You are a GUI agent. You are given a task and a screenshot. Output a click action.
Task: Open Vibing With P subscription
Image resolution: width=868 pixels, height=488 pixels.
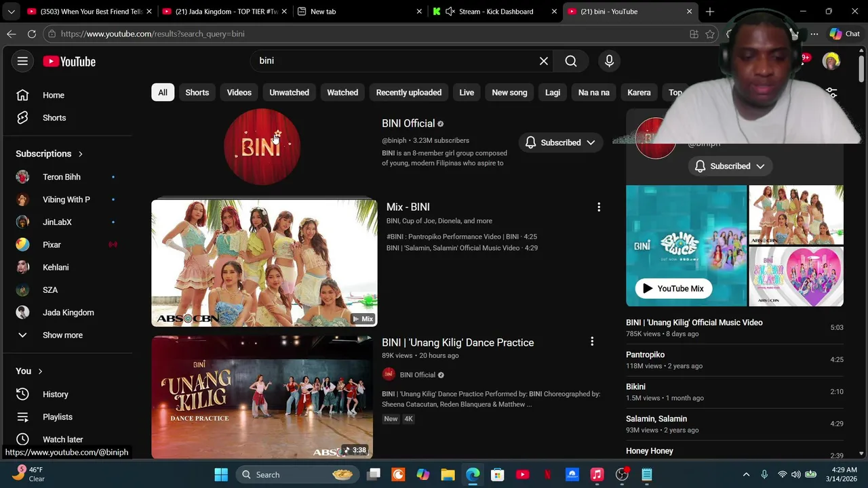[68, 199]
